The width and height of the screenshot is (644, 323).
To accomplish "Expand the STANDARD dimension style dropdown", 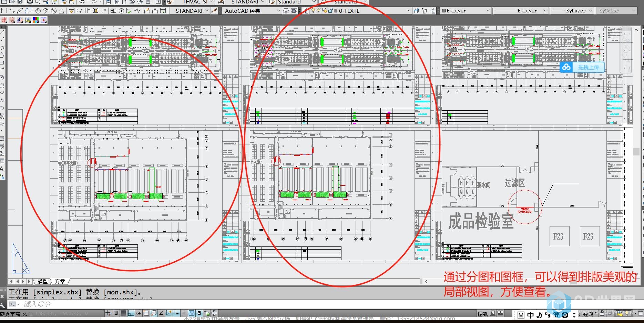I will (207, 11).
